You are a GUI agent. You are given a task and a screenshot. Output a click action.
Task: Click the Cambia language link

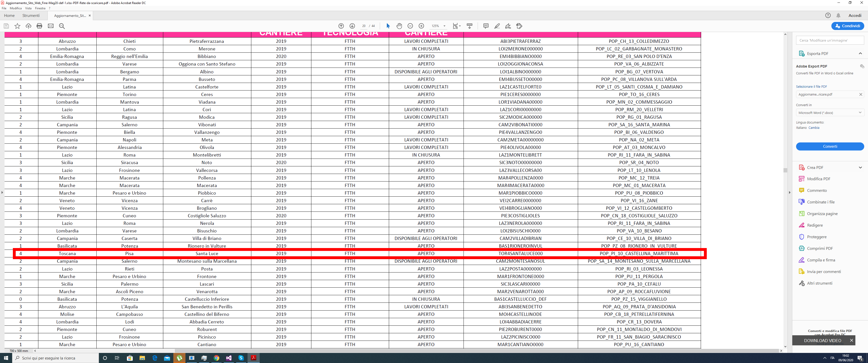tap(813, 128)
